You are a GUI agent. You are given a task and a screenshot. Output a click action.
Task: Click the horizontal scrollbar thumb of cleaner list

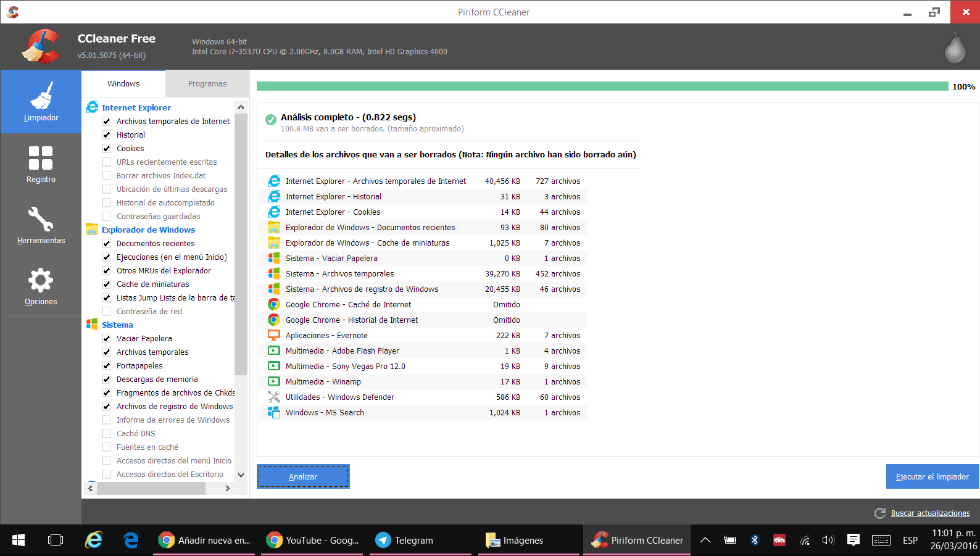[151, 488]
